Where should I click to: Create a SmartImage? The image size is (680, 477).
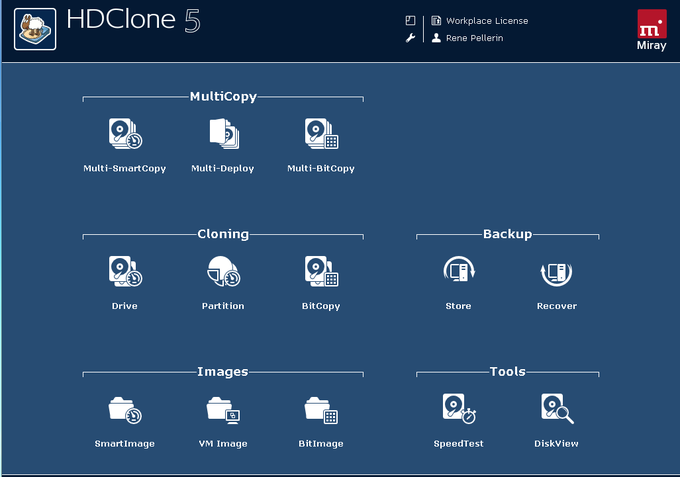pyautogui.click(x=125, y=410)
